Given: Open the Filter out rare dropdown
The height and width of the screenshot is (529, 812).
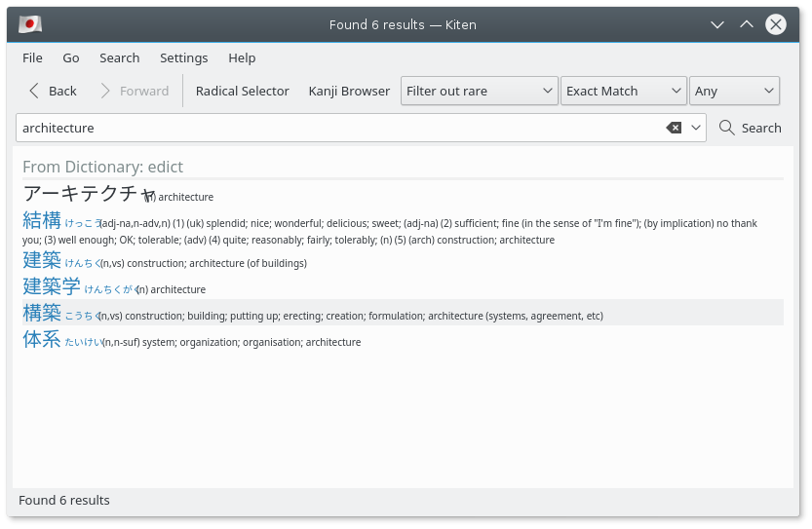Looking at the screenshot, I should coord(480,91).
